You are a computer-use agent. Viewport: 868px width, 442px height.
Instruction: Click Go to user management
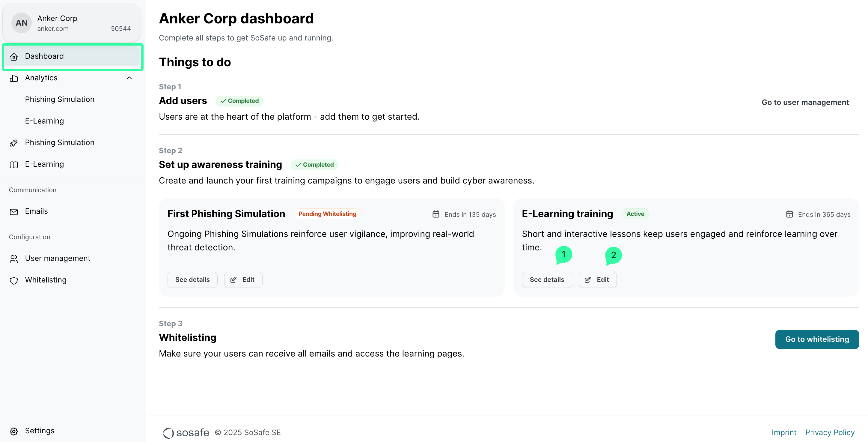(805, 102)
